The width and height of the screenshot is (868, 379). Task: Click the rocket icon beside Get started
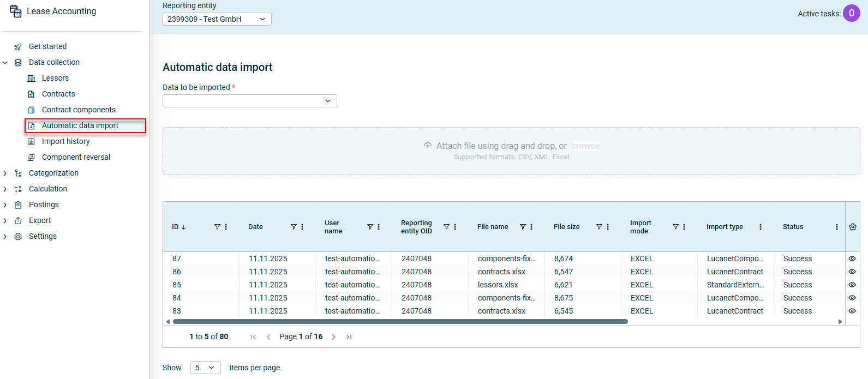[x=18, y=47]
